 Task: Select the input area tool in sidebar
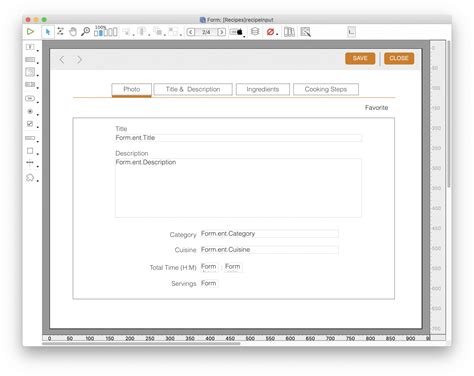coord(30,60)
